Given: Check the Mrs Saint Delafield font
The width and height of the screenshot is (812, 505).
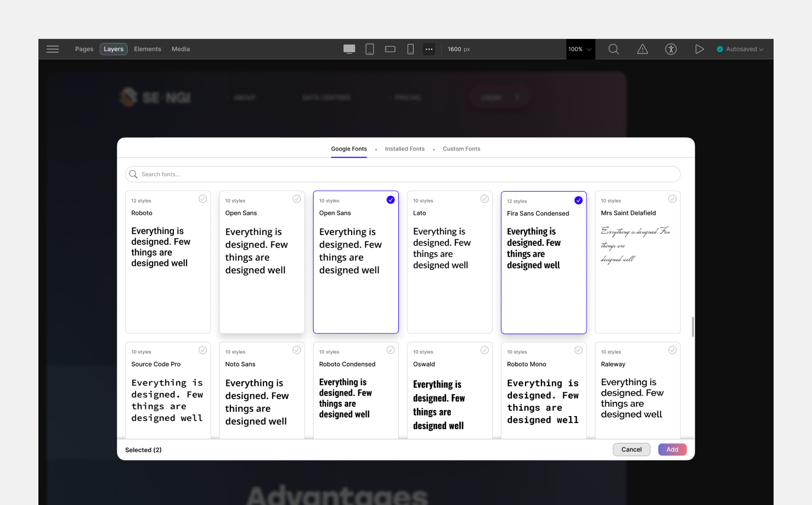Looking at the screenshot, I should click(672, 199).
